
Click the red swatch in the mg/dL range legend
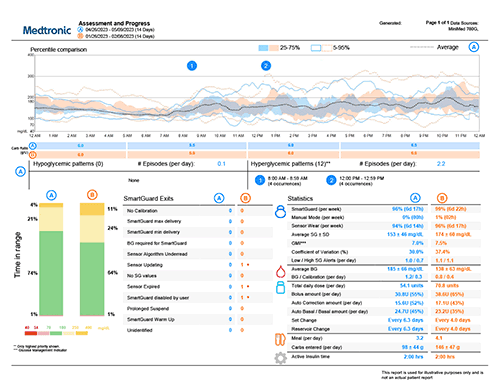pyautogui.click(x=31, y=333)
